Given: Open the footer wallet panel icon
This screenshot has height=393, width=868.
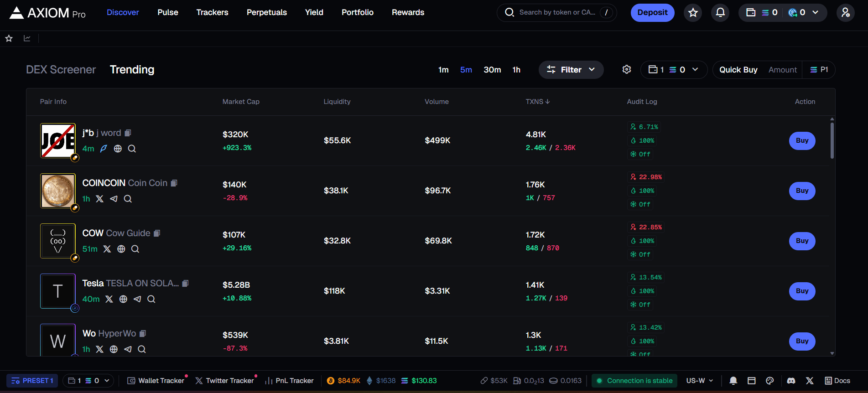Looking at the screenshot, I should click(x=752, y=381).
